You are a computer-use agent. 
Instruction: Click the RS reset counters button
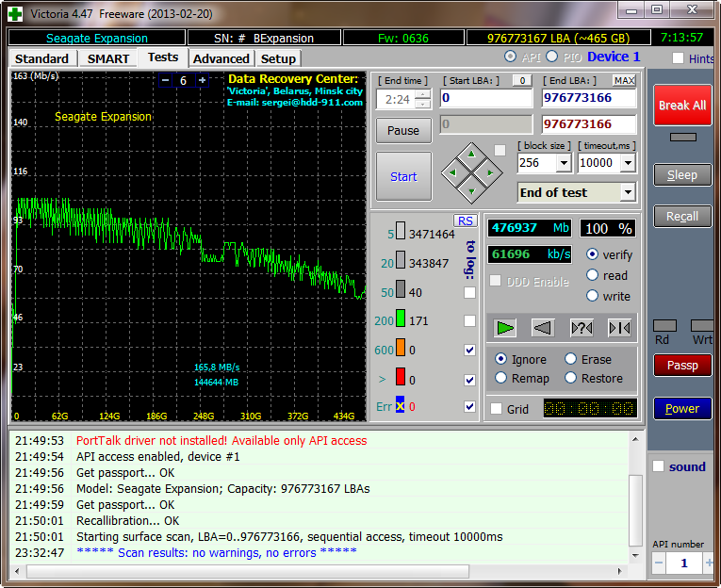pyautogui.click(x=465, y=220)
